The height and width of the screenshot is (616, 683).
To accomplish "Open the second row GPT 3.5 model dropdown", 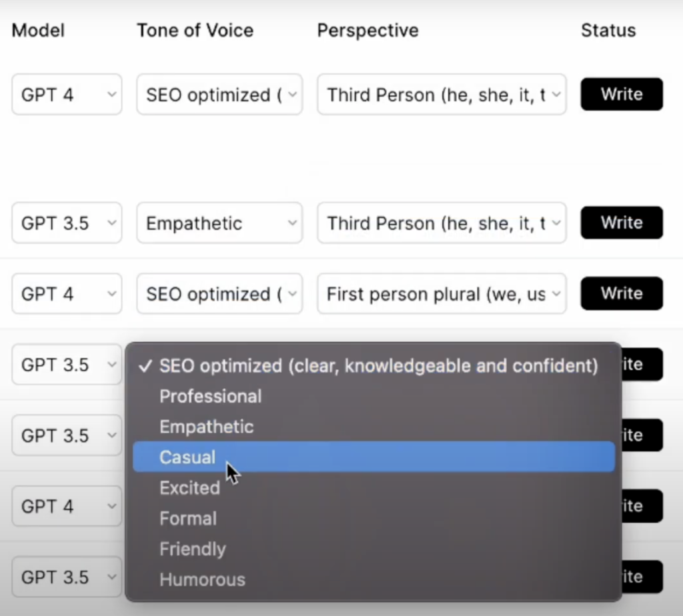I will (x=67, y=223).
